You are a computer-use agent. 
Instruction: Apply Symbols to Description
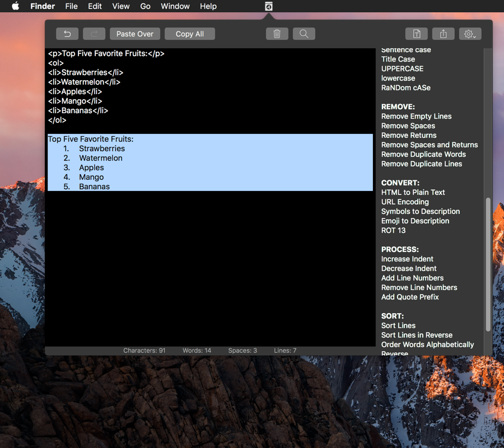pyautogui.click(x=421, y=212)
